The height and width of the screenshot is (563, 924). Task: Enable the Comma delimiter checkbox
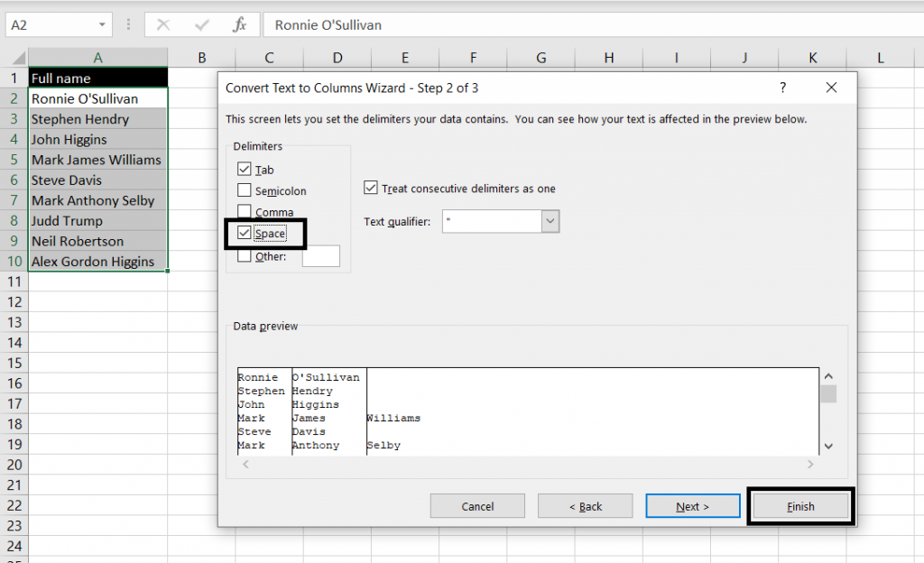[244, 212]
